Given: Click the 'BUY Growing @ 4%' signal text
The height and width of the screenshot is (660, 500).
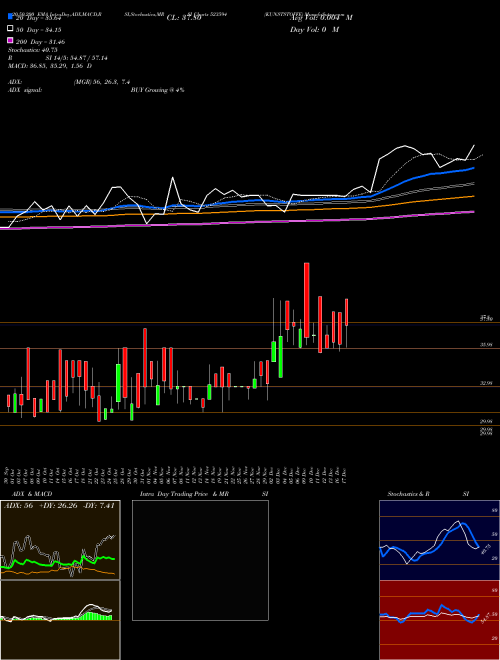Looking at the screenshot, I should point(157,90).
